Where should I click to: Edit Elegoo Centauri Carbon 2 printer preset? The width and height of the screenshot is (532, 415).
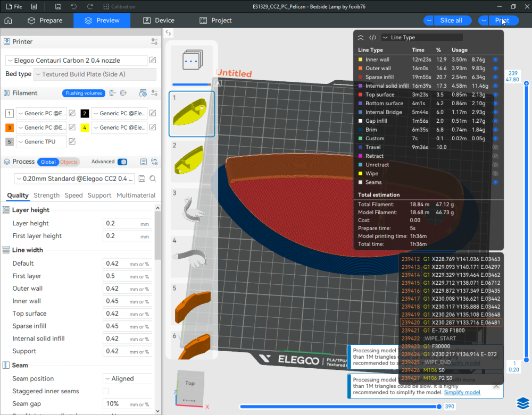click(153, 60)
